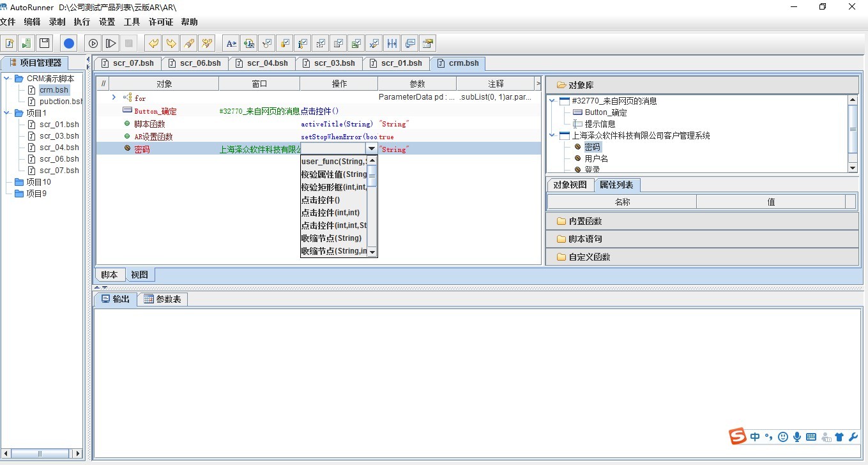Open the soft keyboard icon on IME bar
The image size is (868, 465).
click(811, 437)
